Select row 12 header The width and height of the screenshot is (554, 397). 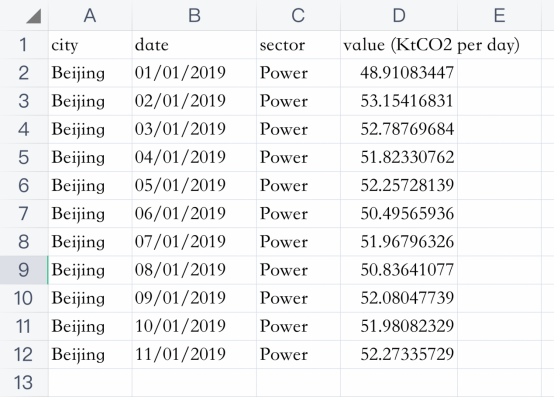pos(24,355)
